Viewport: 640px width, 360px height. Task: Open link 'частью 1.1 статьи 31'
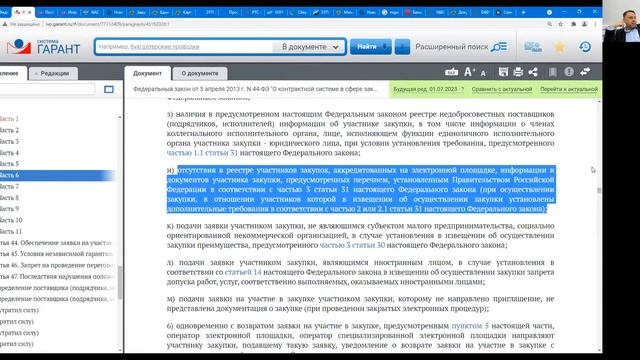click(202, 153)
